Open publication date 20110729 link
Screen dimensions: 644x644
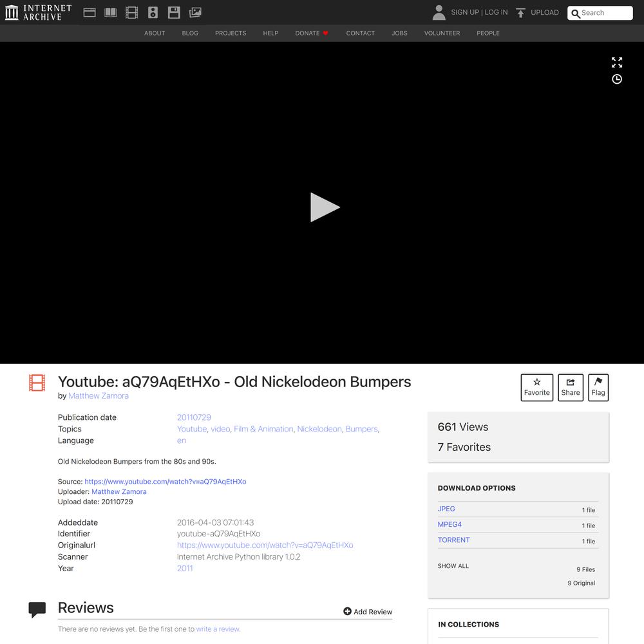(194, 417)
